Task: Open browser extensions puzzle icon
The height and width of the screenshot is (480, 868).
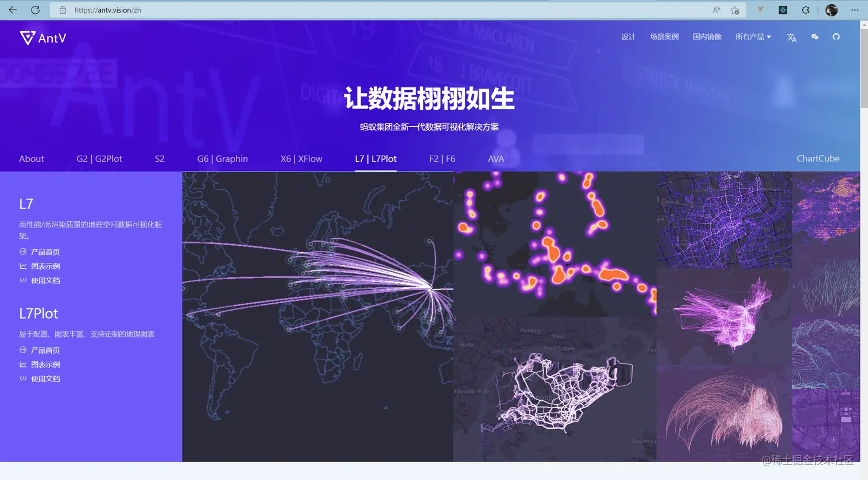Action: tap(805, 10)
